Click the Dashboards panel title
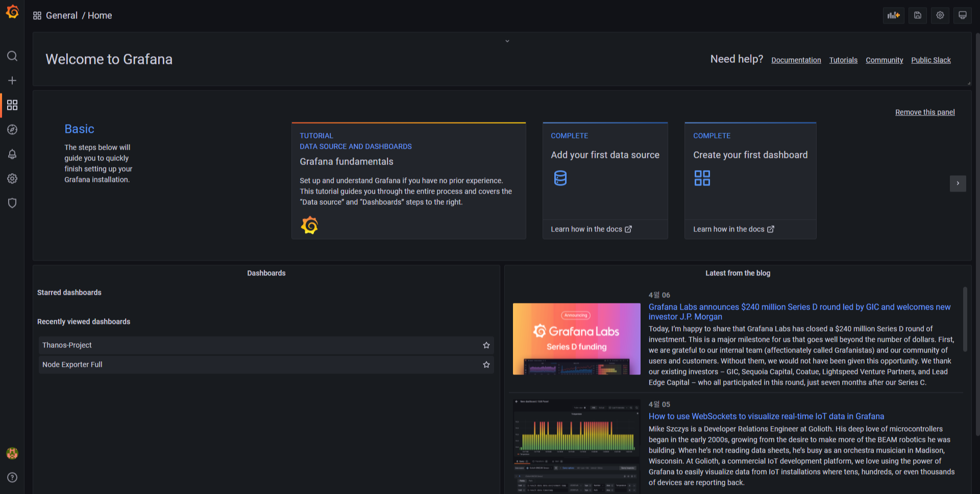The width and height of the screenshot is (980, 494). [x=266, y=273]
